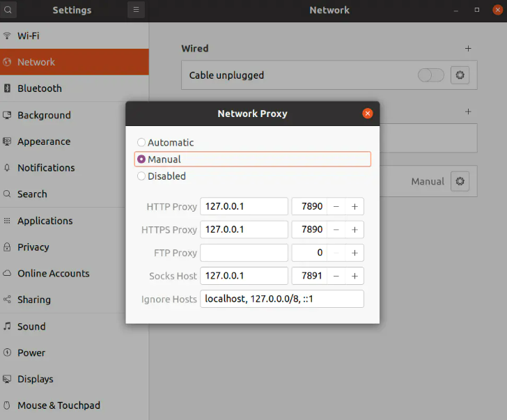The image size is (507, 420).
Task: Decrease the Socks Host port
Action: pyautogui.click(x=336, y=276)
